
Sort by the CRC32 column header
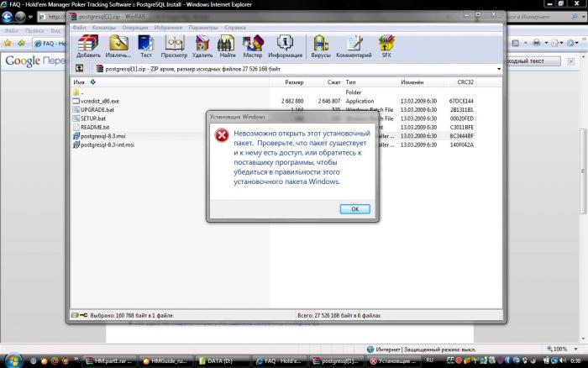465,82
